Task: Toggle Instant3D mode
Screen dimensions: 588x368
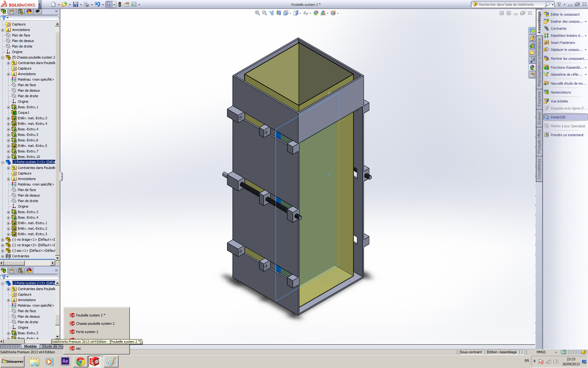Action: pos(565,117)
